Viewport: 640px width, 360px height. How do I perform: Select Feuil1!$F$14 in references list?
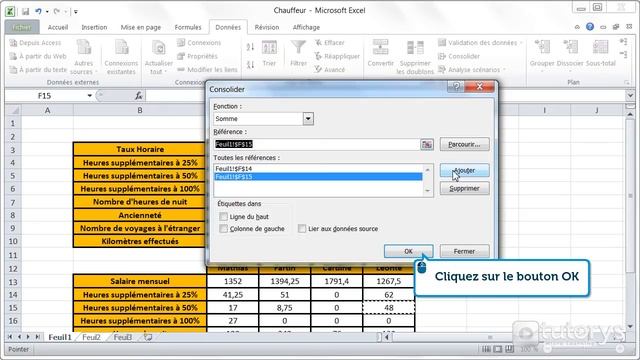(x=318, y=169)
